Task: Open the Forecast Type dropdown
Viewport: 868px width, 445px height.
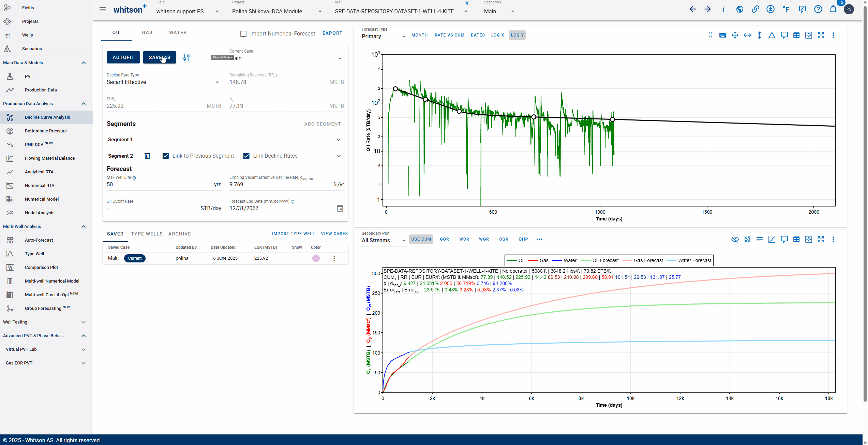Action: click(x=384, y=37)
